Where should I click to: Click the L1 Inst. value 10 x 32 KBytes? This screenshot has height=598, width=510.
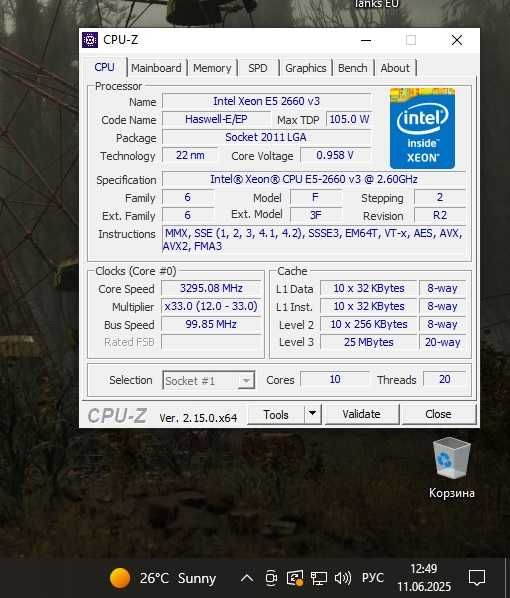pos(368,306)
